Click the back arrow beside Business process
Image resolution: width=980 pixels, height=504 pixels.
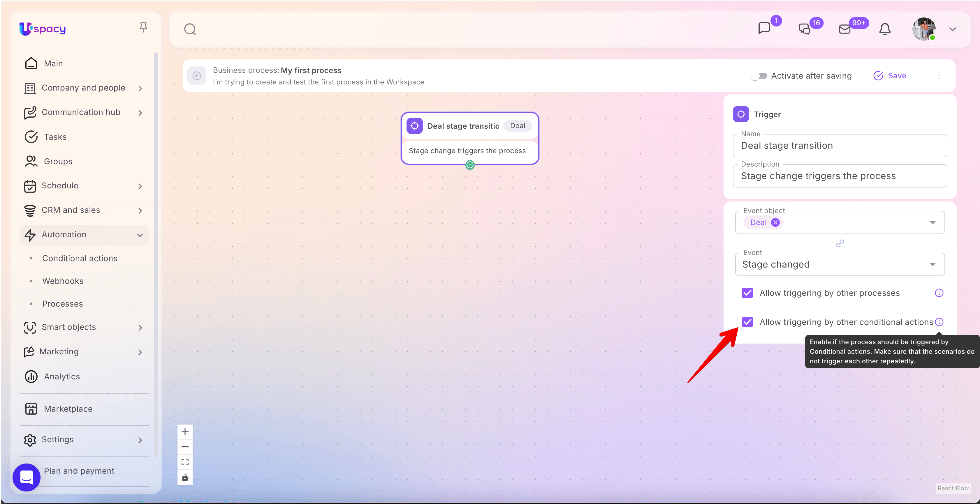click(197, 76)
